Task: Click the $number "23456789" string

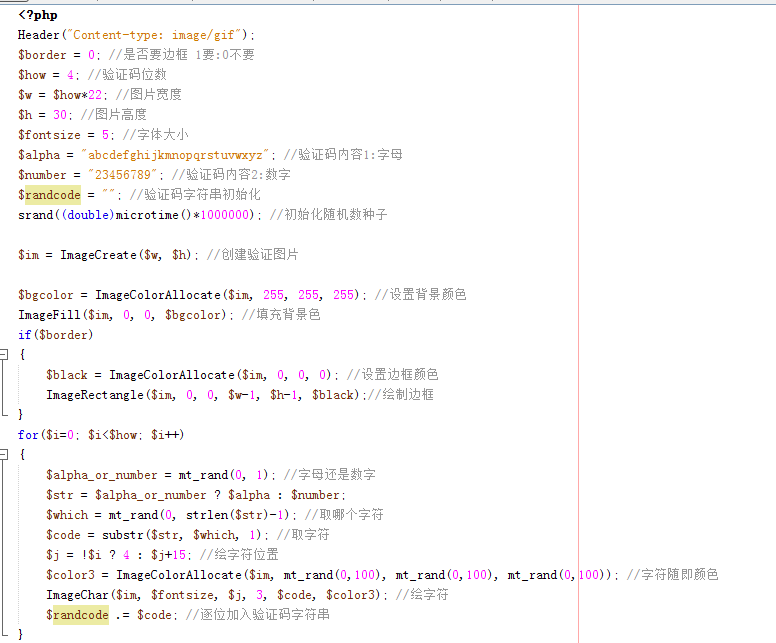Action: click(123, 175)
